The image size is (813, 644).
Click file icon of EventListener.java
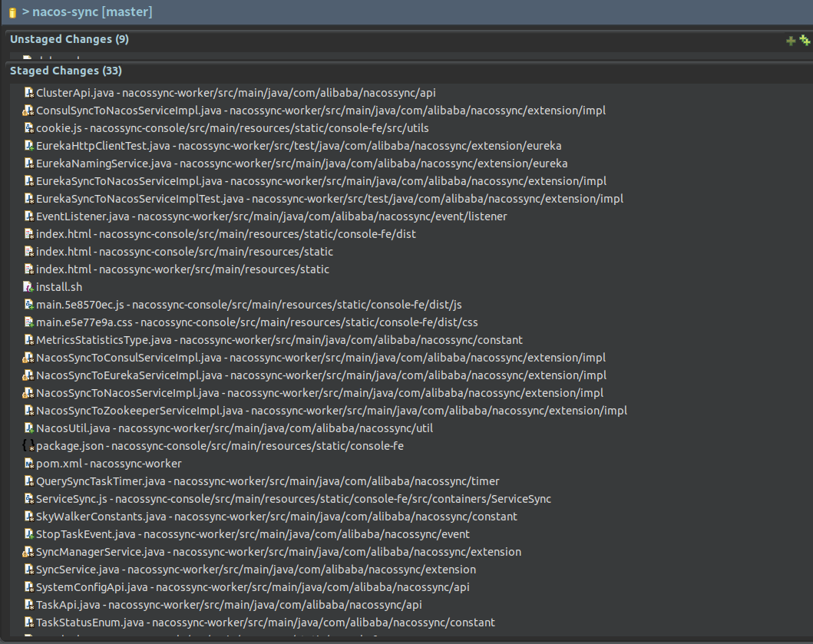(29, 216)
